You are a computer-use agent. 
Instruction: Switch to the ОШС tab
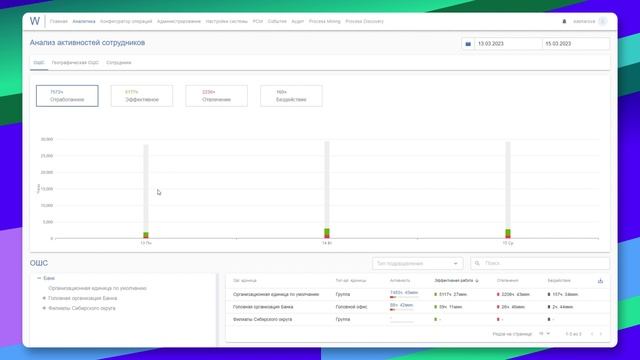39,63
